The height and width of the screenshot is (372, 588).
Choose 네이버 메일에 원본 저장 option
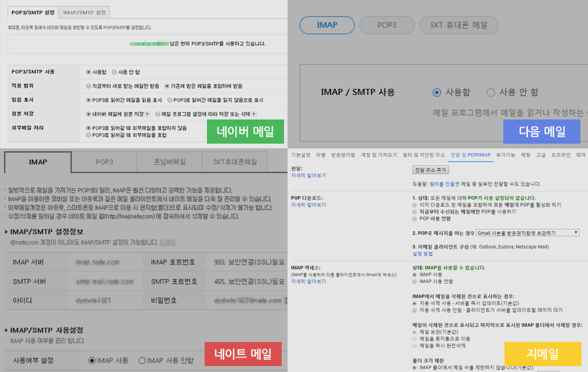pyautogui.click(x=89, y=114)
